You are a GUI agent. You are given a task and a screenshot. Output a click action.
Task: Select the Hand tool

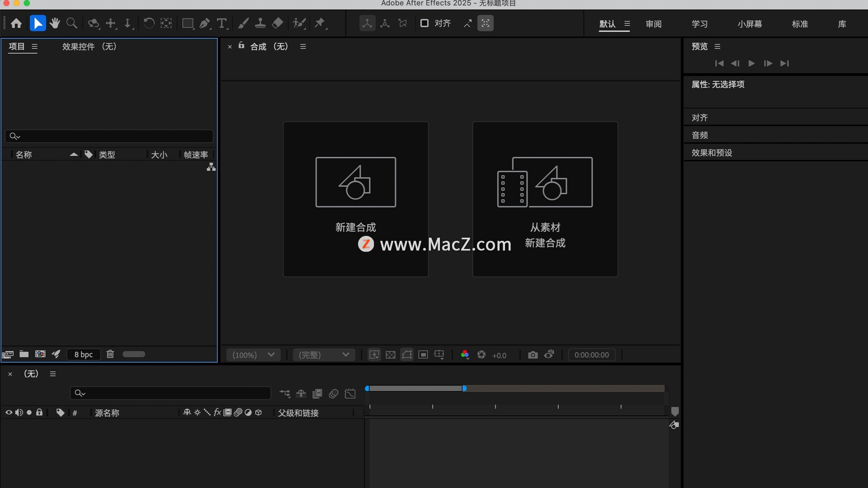pos(55,23)
